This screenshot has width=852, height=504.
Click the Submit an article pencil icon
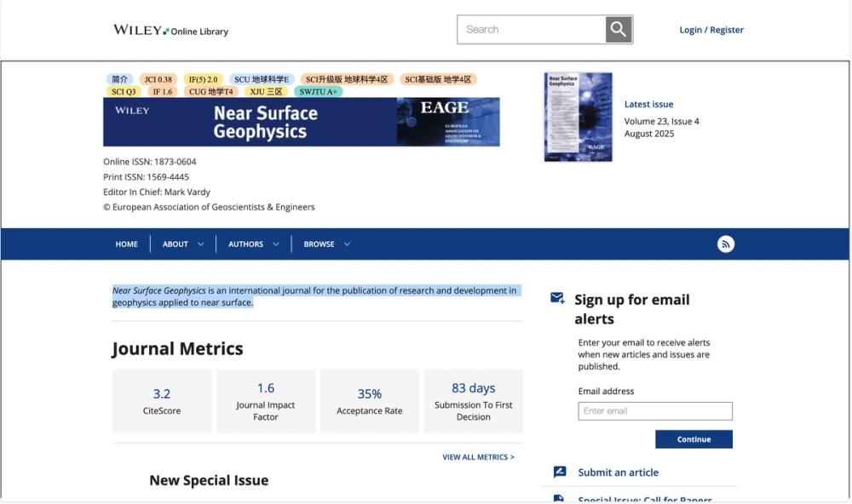pyautogui.click(x=560, y=472)
